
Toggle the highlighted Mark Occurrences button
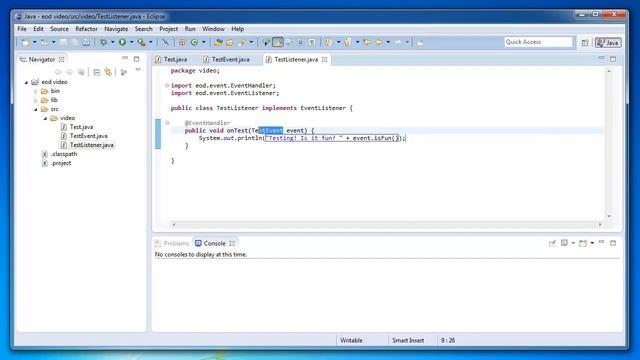pyautogui.click(x=278, y=42)
